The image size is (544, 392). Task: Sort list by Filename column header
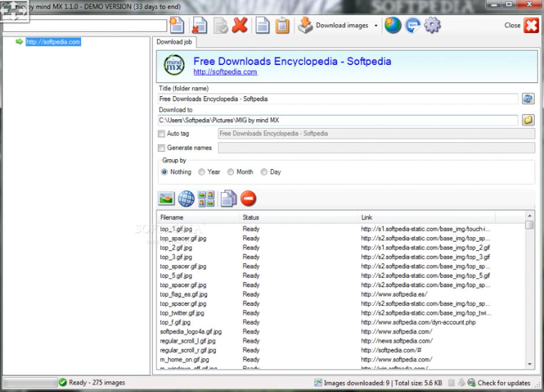(198, 217)
